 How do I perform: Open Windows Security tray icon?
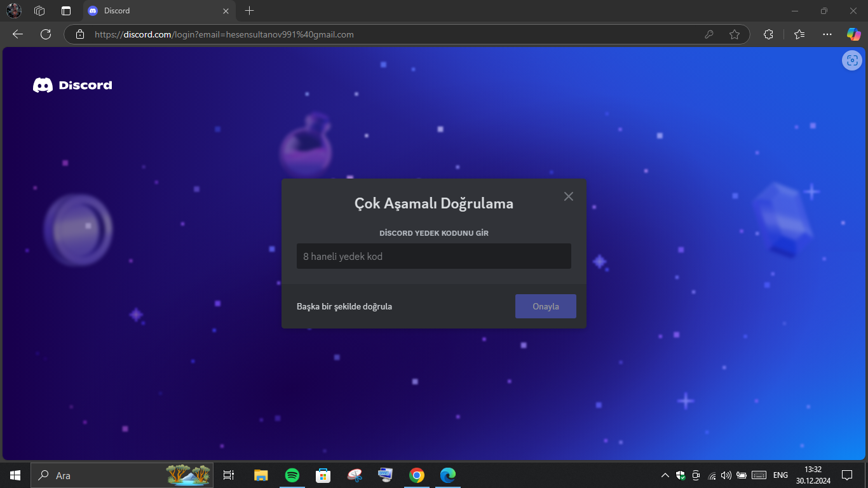point(681,475)
